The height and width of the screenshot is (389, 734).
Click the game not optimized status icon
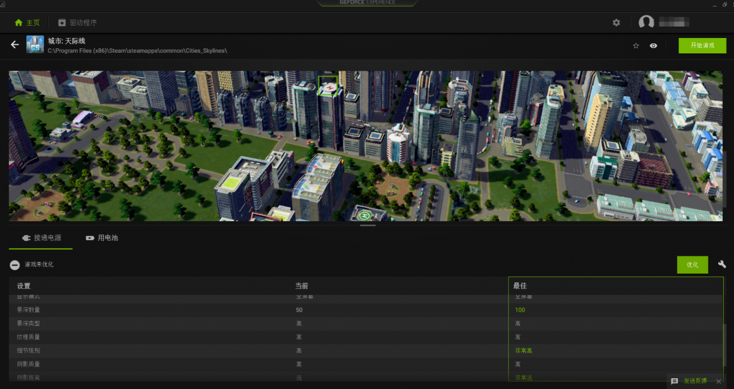(x=15, y=265)
